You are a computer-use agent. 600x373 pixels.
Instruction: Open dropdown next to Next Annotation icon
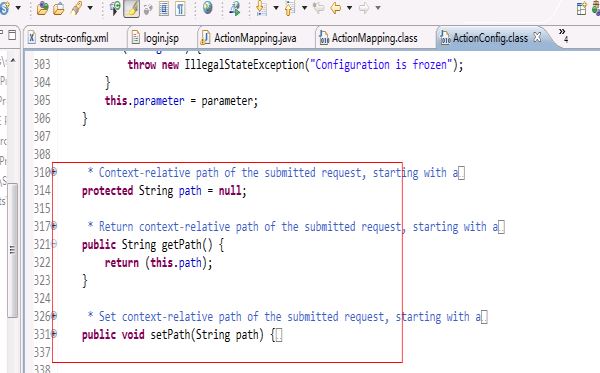coord(276,8)
